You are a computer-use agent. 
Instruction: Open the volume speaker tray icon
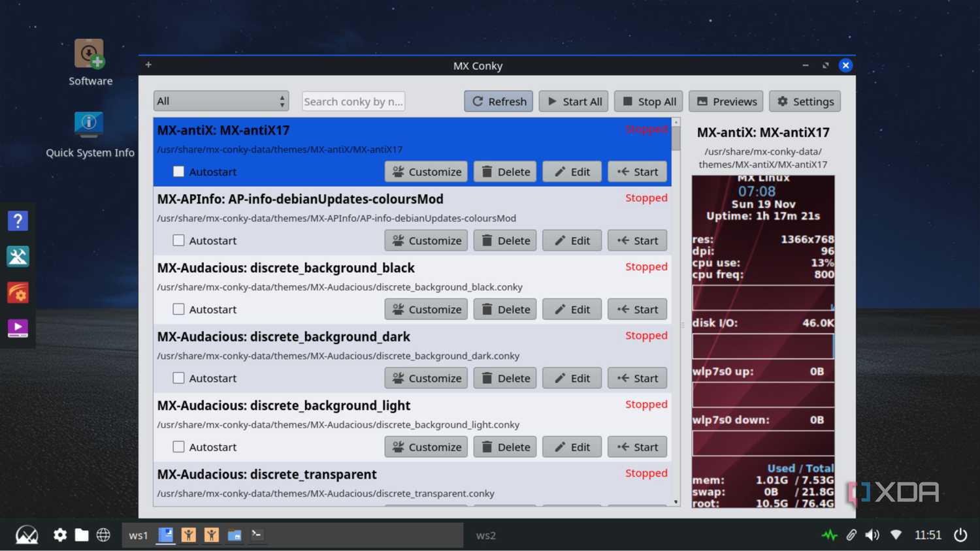click(873, 535)
